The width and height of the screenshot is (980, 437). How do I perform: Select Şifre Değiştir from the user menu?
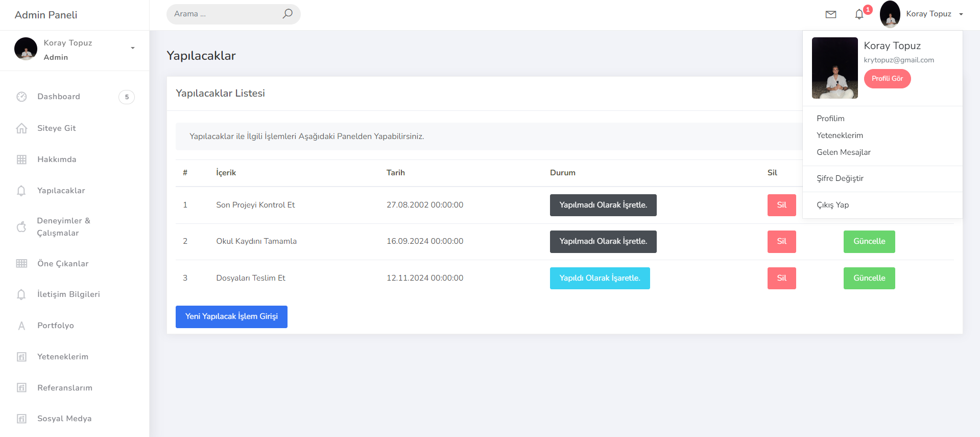840,178
